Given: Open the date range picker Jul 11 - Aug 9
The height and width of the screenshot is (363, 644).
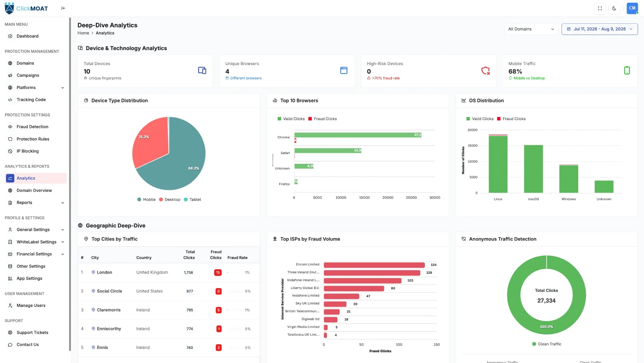Looking at the screenshot, I should [x=599, y=29].
